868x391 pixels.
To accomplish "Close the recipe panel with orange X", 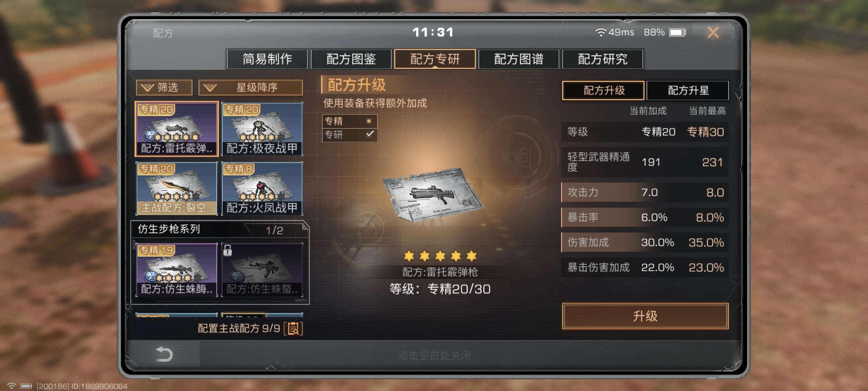I will point(712,32).
